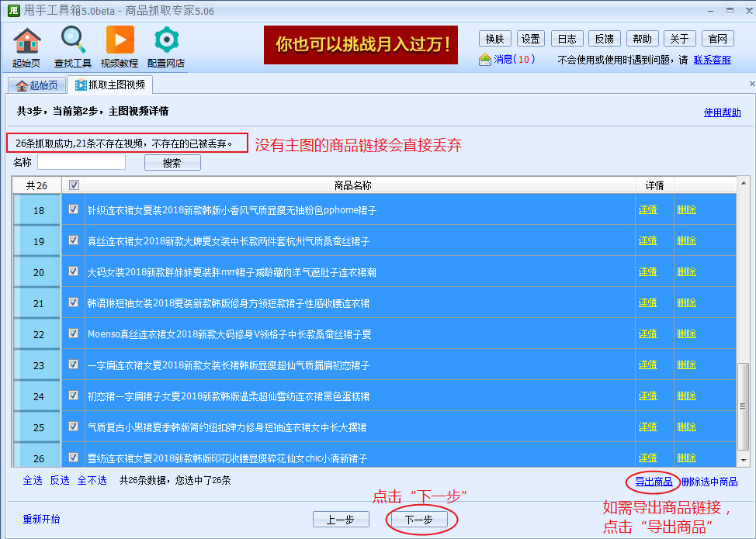Uncheck the checkbox for row 18

[x=74, y=209]
